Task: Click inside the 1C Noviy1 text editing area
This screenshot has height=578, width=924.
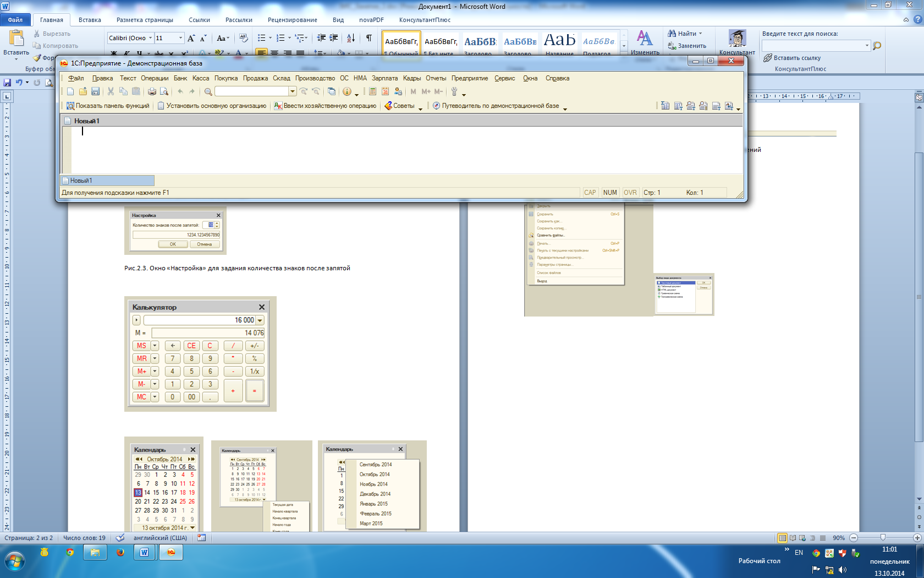Action: [407, 150]
